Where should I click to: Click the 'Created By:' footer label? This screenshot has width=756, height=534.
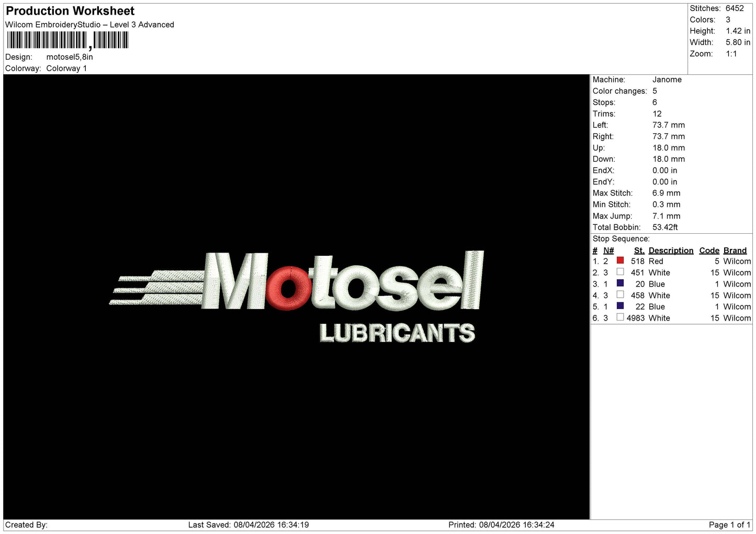(26, 525)
